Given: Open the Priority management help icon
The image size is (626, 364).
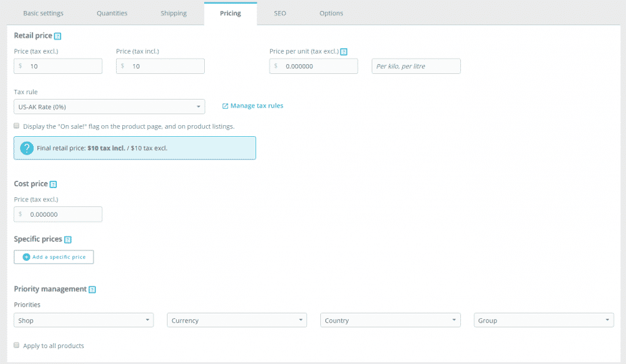Looking at the screenshot, I should click(x=92, y=289).
